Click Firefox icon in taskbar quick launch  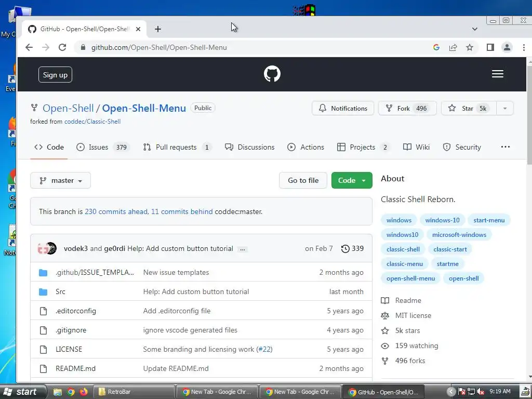point(84,392)
